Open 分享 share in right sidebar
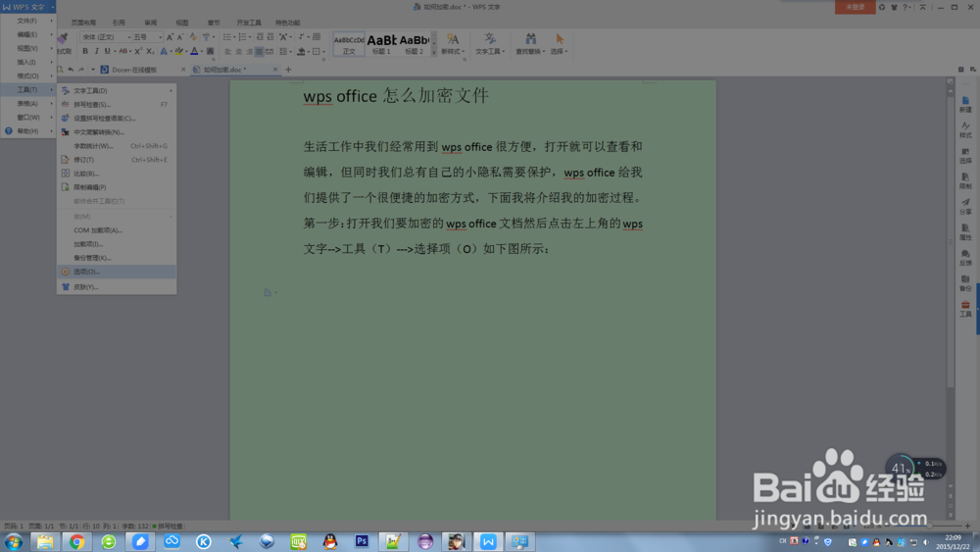Screen dimensions: 980x552 [965, 206]
